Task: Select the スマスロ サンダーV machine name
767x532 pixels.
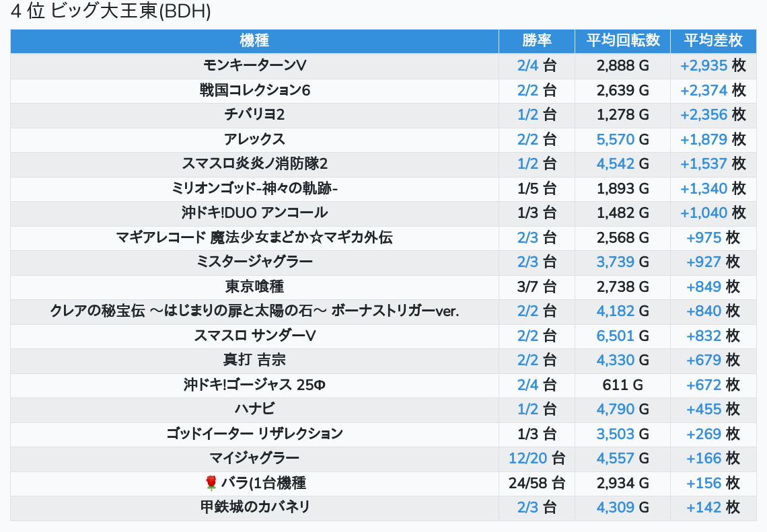Action: pos(254,336)
